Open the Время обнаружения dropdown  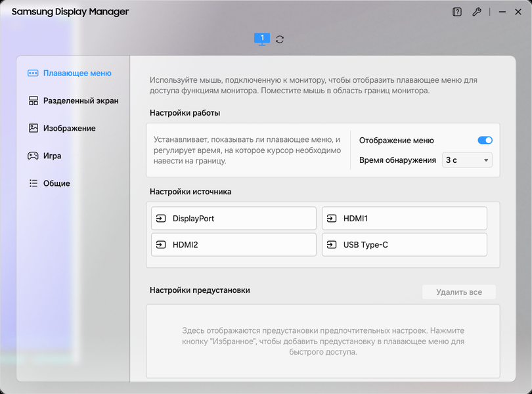click(x=467, y=160)
